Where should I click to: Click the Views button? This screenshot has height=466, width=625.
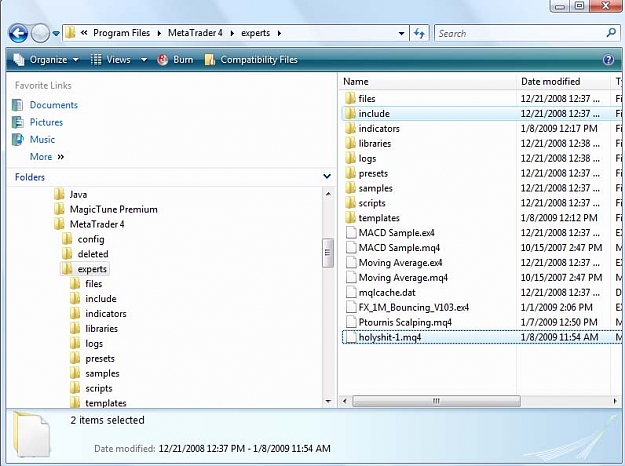111,60
